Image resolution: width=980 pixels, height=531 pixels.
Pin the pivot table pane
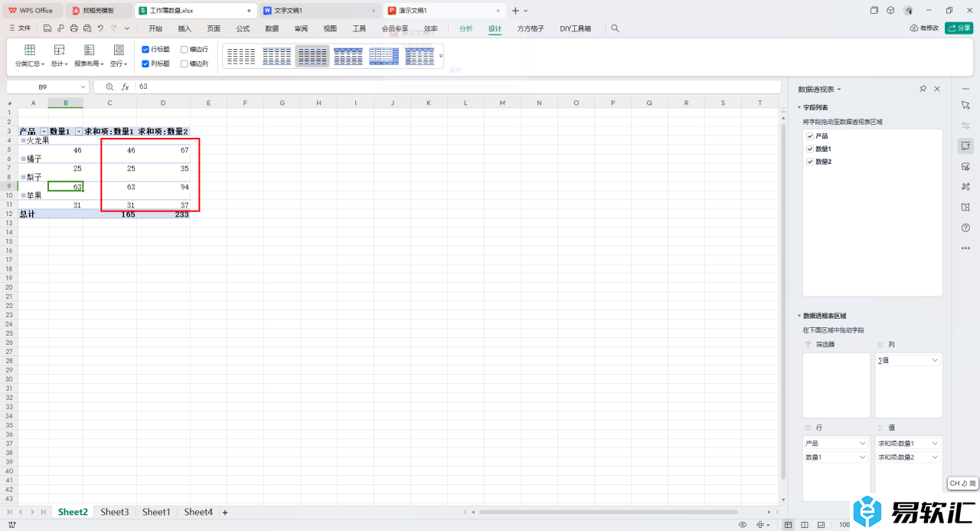923,89
